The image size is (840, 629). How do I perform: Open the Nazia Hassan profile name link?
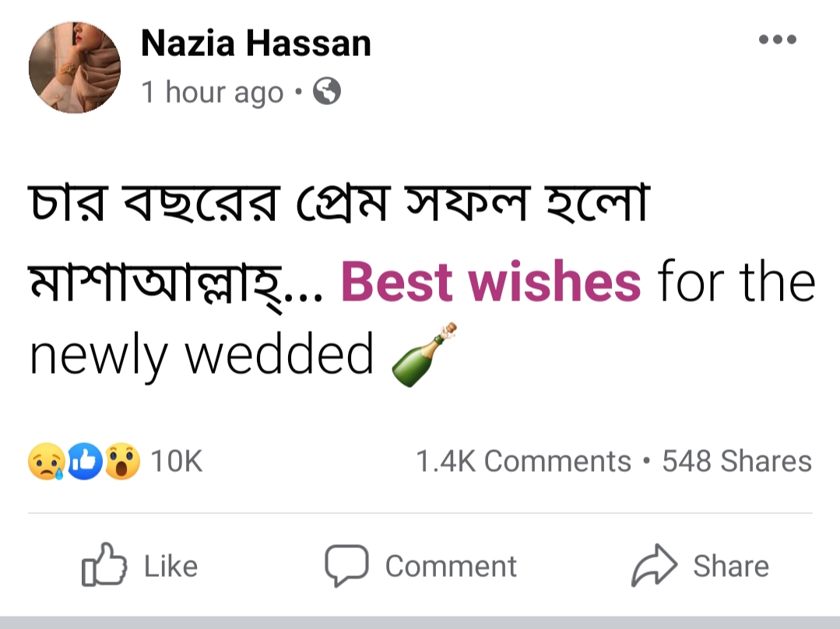click(x=255, y=44)
